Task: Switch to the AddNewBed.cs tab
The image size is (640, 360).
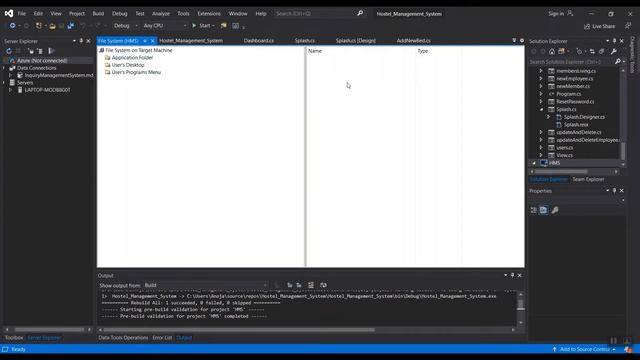Action: [413, 41]
